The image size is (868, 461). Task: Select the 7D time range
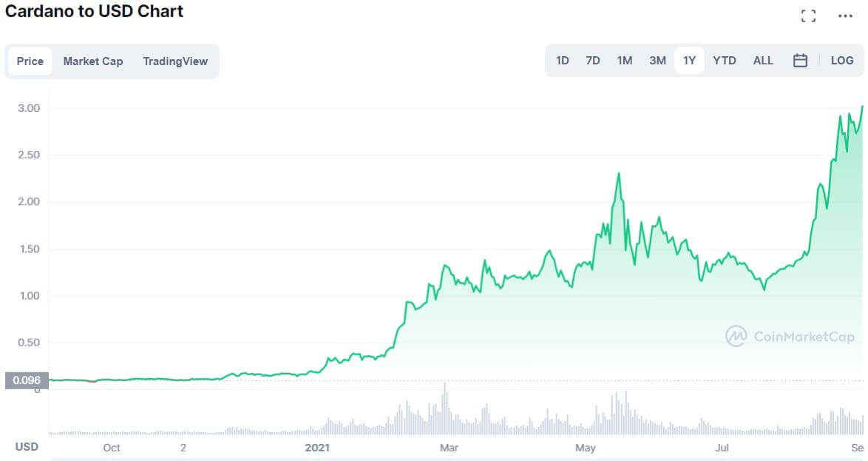pyautogui.click(x=593, y=61)
